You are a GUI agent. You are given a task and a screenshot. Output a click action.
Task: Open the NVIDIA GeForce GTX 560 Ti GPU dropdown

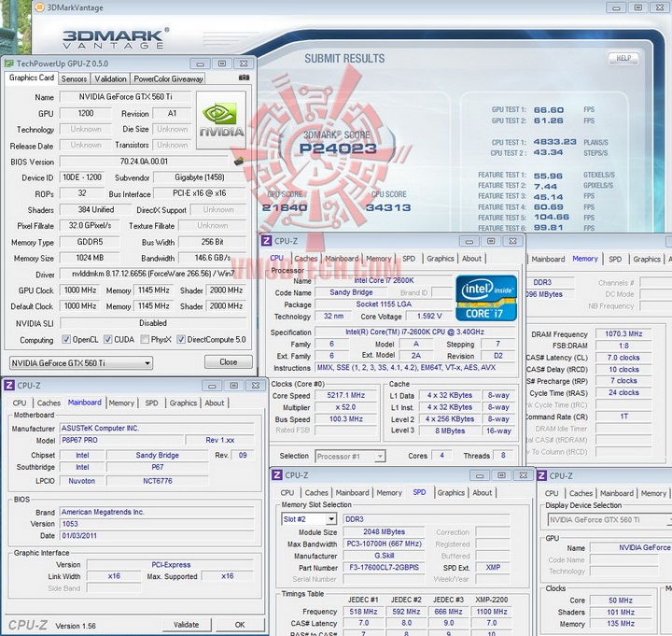pos(80,362)
